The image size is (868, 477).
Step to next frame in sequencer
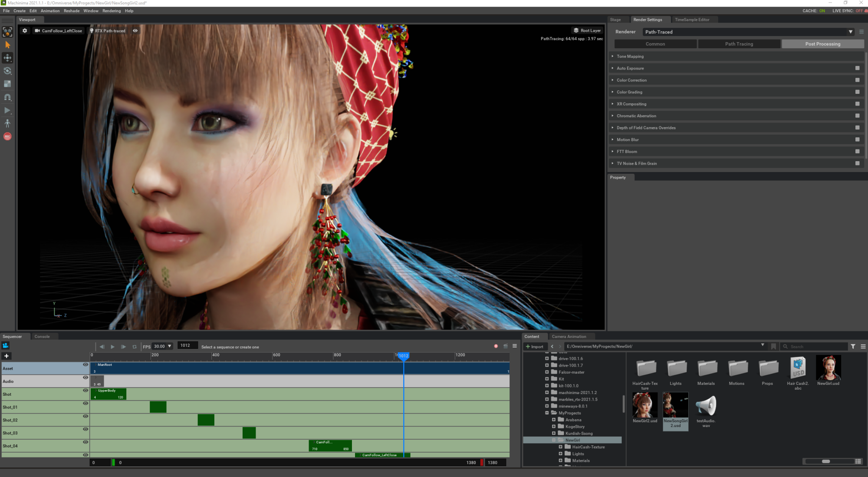[123, 347]
